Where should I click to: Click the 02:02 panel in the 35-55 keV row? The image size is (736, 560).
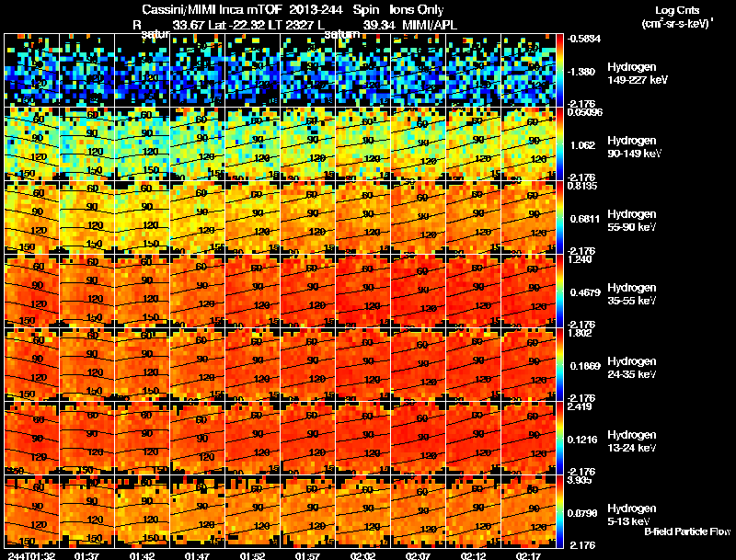[362, 291]
